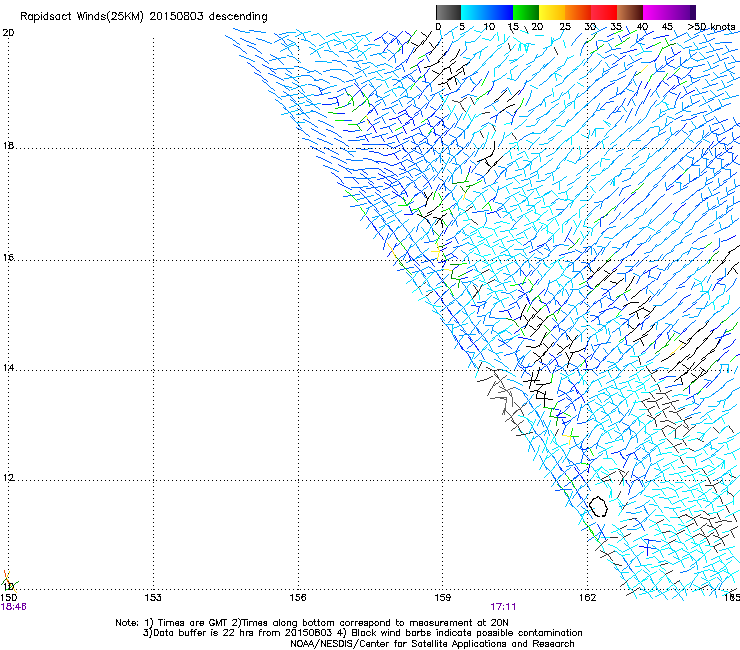Click the cyan-blue 5-15 knots color band

click(x=487, y=12)
